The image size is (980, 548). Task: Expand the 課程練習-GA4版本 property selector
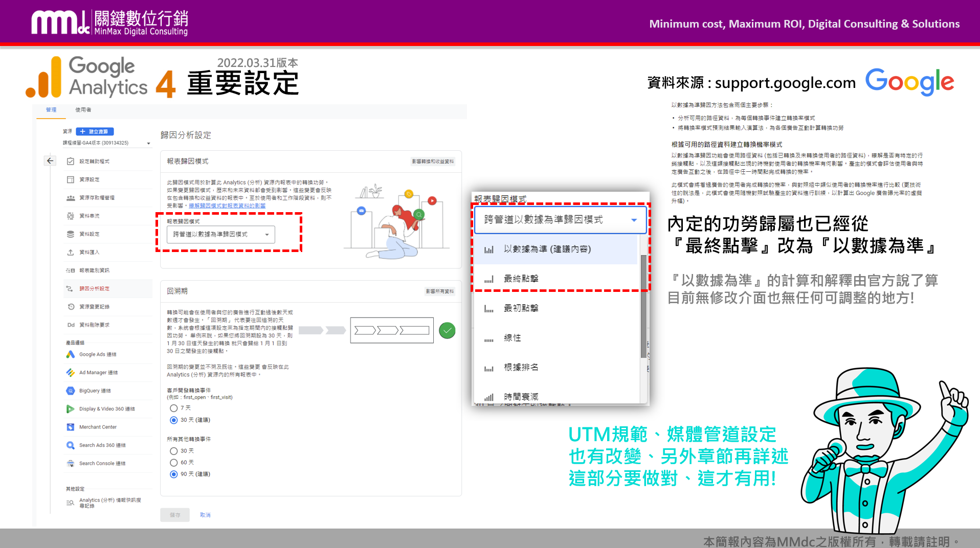148,143
